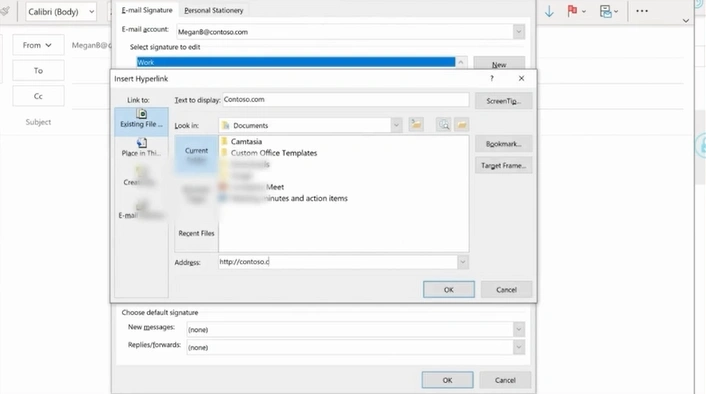Click the Insert Hyperlink help question mark
The width and height of the screenshot is (706, 394).
click(492, 78)
